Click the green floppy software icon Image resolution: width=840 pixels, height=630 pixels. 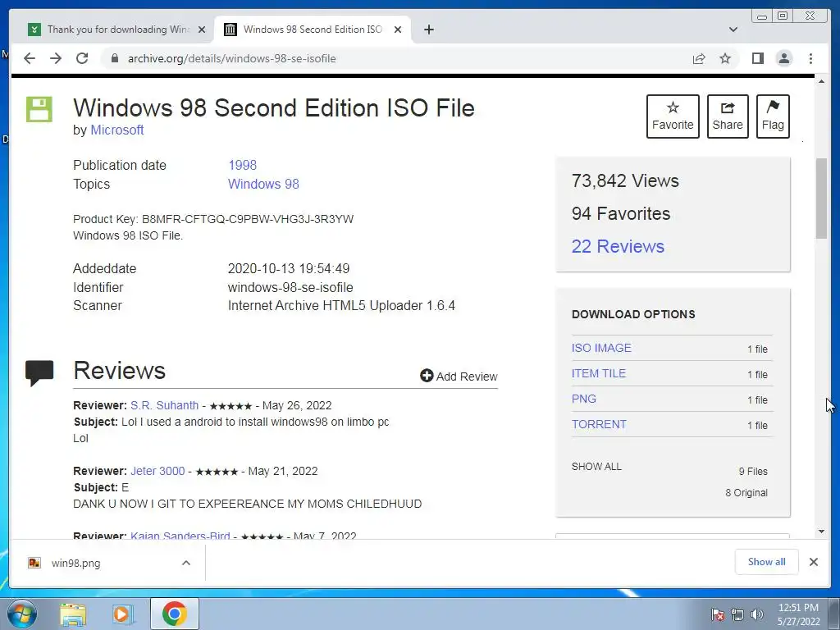pyautogui.click(x=39, y=110)
